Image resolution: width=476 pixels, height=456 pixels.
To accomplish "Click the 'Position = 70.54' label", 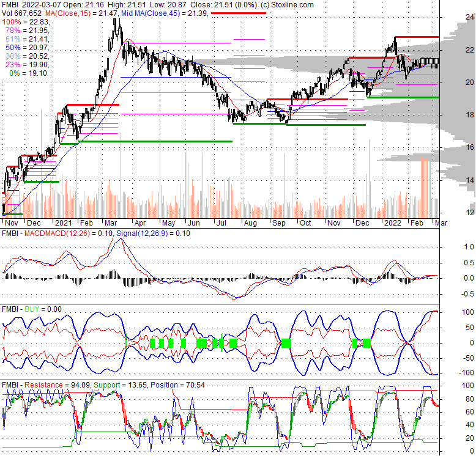I will click(x=177, y=385).
